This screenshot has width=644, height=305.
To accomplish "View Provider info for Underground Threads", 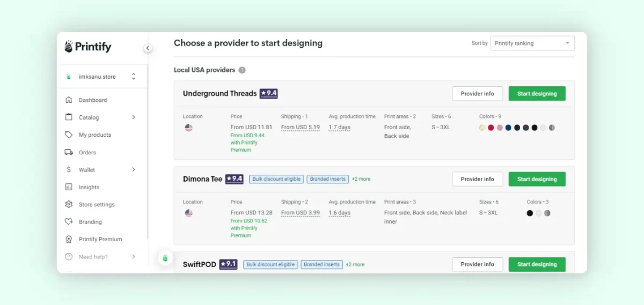I will 477,93.
